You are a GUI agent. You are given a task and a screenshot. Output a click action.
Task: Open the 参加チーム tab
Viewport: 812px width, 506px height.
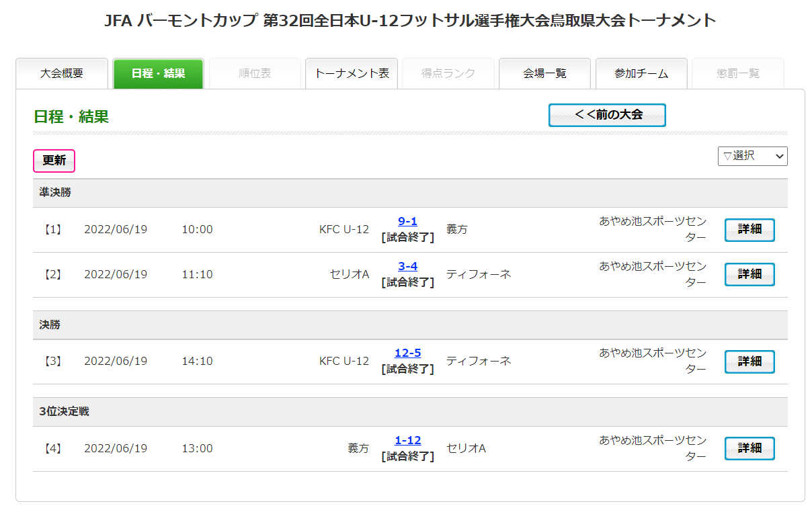[x=641, y=73]
